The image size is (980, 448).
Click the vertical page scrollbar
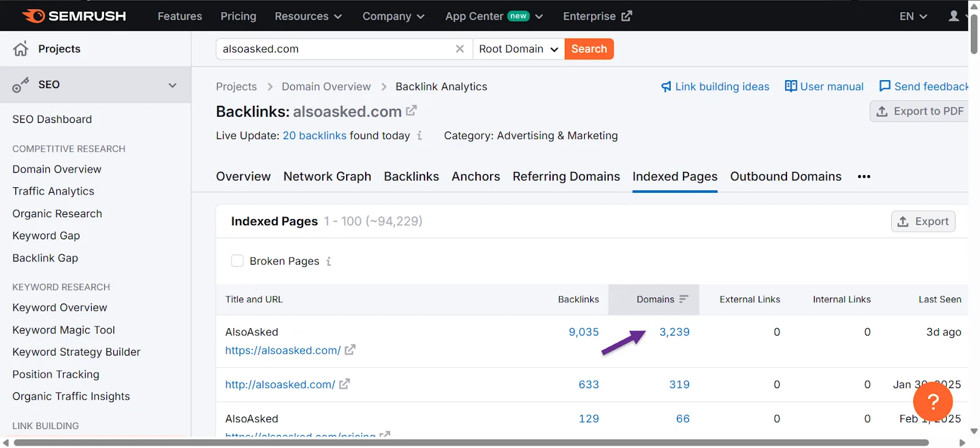point(974,34)
